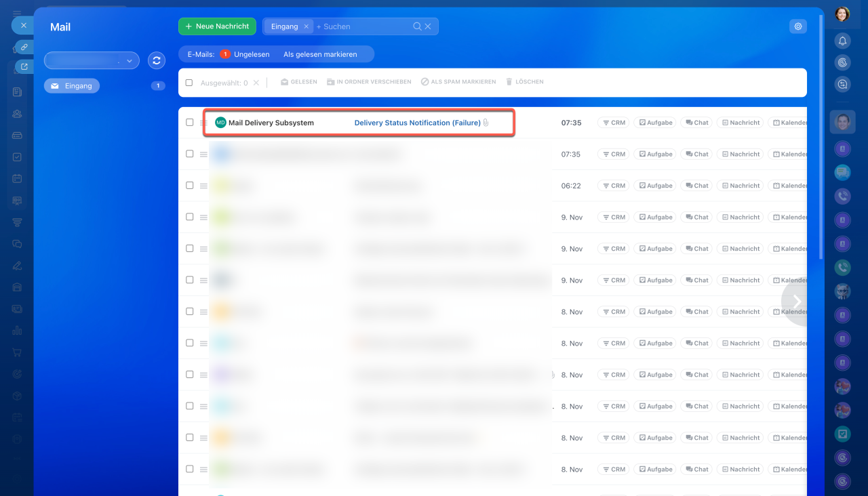This screenshot has width=868, height=496.
Task: Click Chat button on the 06:22 email
Action: pyautogui.click(x=696, y=186)
